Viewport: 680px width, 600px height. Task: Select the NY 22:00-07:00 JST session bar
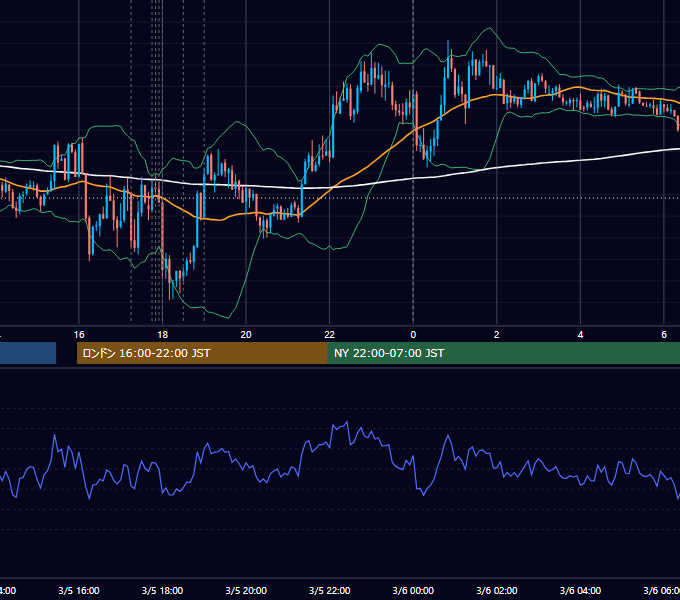coord(503,353)
